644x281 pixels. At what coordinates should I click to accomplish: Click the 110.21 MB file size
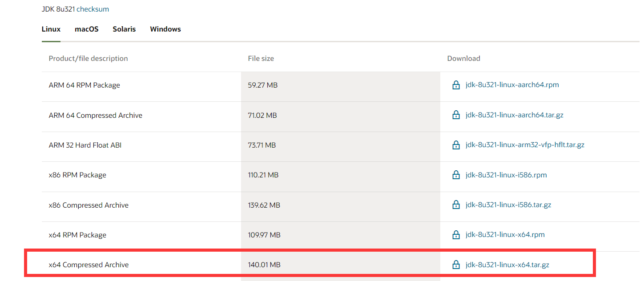click(263, 175)
